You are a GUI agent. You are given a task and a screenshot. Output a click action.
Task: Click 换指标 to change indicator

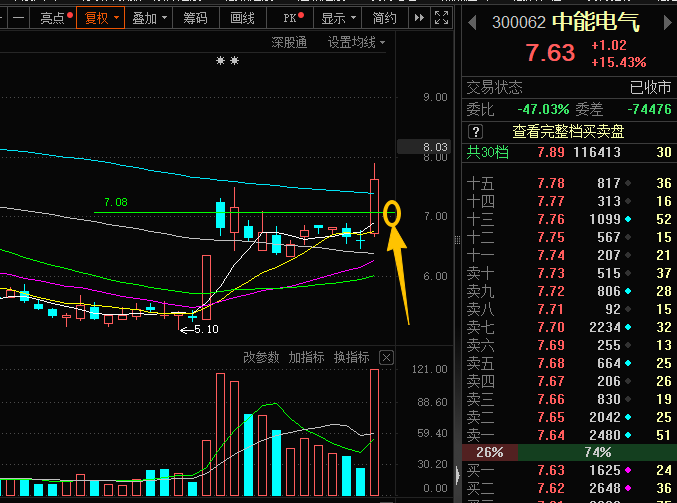point(351,357)
